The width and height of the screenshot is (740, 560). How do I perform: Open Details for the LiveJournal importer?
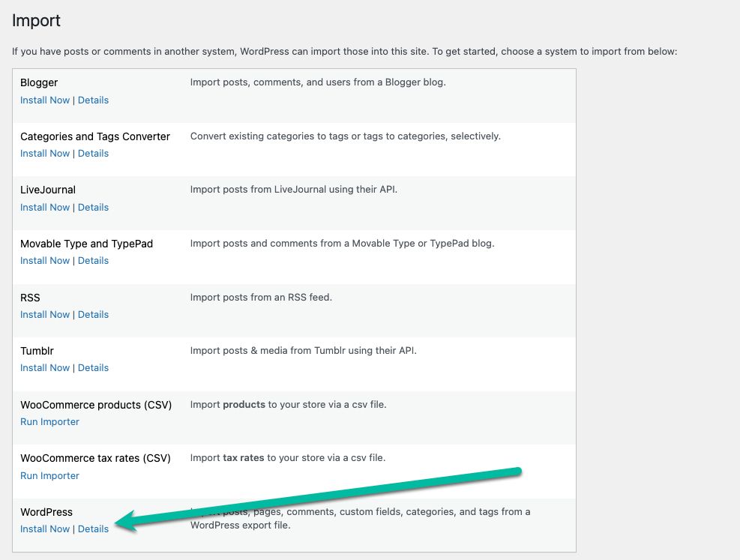(93, 207)
